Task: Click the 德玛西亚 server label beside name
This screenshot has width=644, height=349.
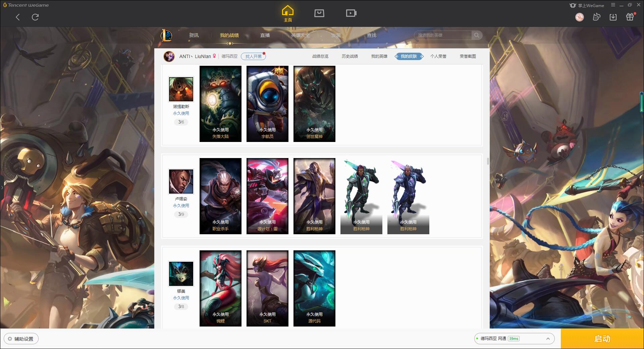Action: click(229, 56)
